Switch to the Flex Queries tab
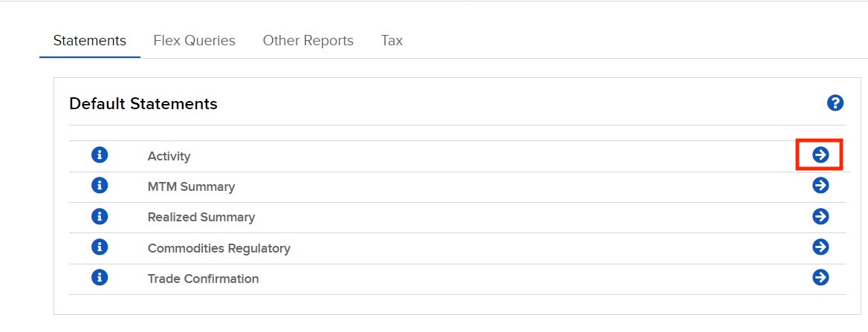 pyautogui.click(x=194, y=40)
